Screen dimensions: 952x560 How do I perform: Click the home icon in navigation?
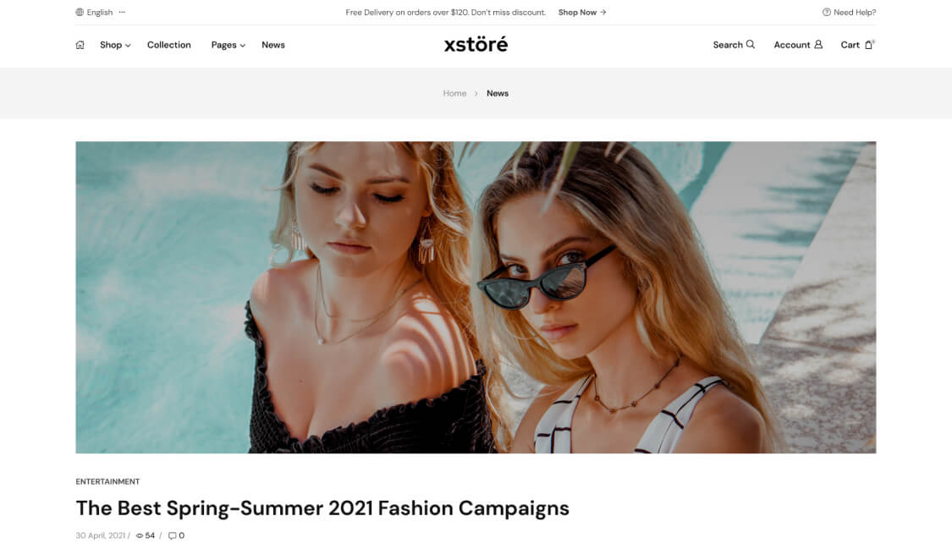pos(80,45)
